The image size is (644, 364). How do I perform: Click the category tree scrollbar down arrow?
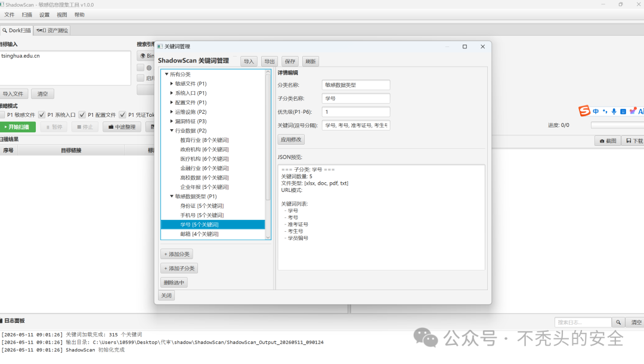click(x=268, y=237)
